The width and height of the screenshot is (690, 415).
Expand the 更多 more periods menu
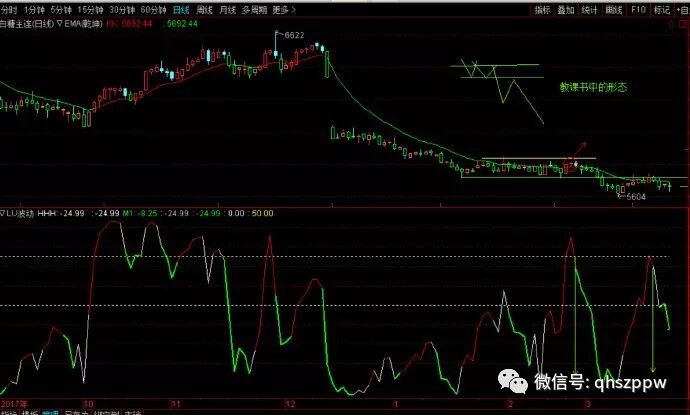tap(284, 10)
